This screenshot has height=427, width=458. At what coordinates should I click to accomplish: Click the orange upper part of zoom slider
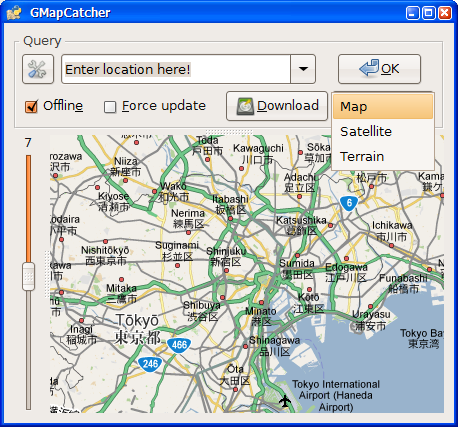click(29, 209)
